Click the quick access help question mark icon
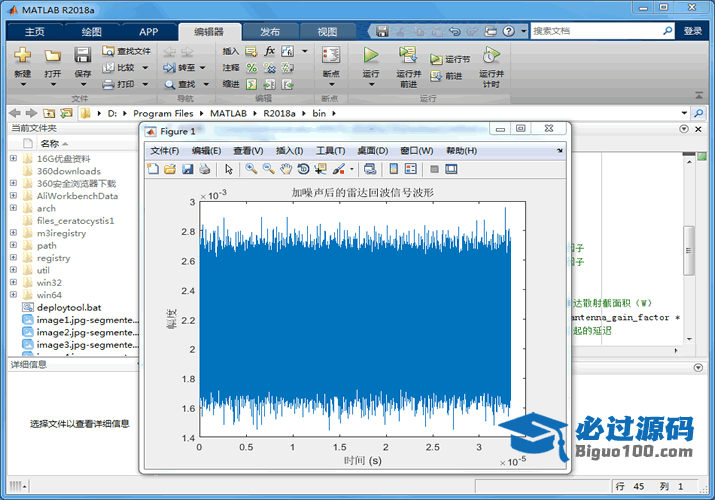Image resolution: width=715 pixels, height=500 pixels. [x=509, y=31]
